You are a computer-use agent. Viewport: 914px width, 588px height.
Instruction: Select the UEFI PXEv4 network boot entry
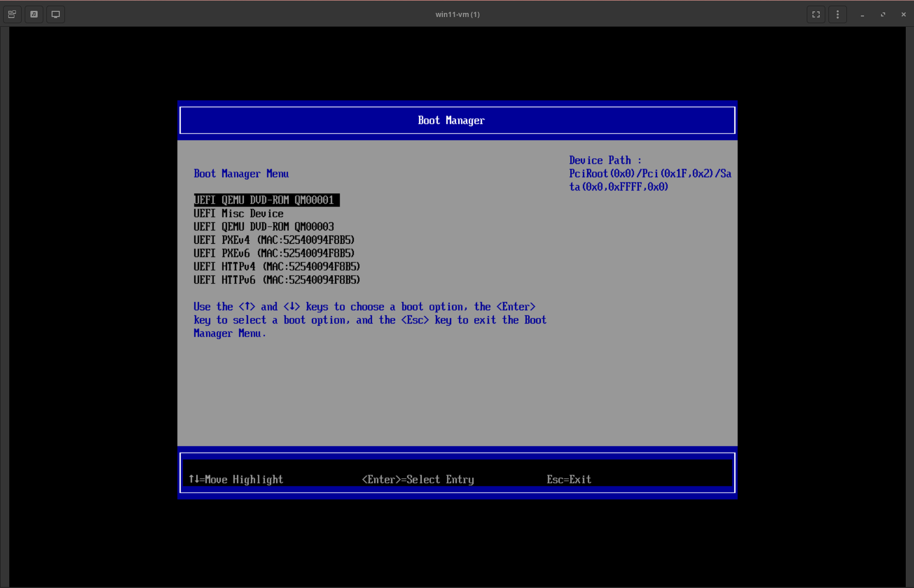point(274,240)
